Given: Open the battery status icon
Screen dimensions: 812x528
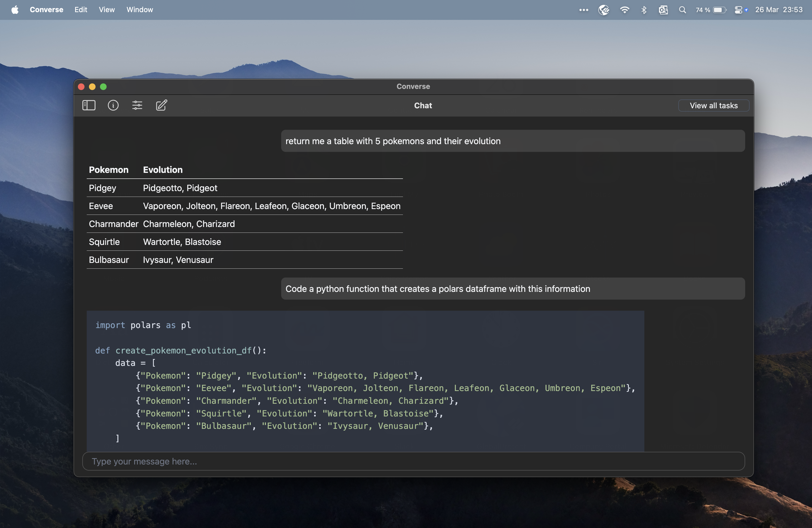Looking at the screenshot, I should click(711, 10).
